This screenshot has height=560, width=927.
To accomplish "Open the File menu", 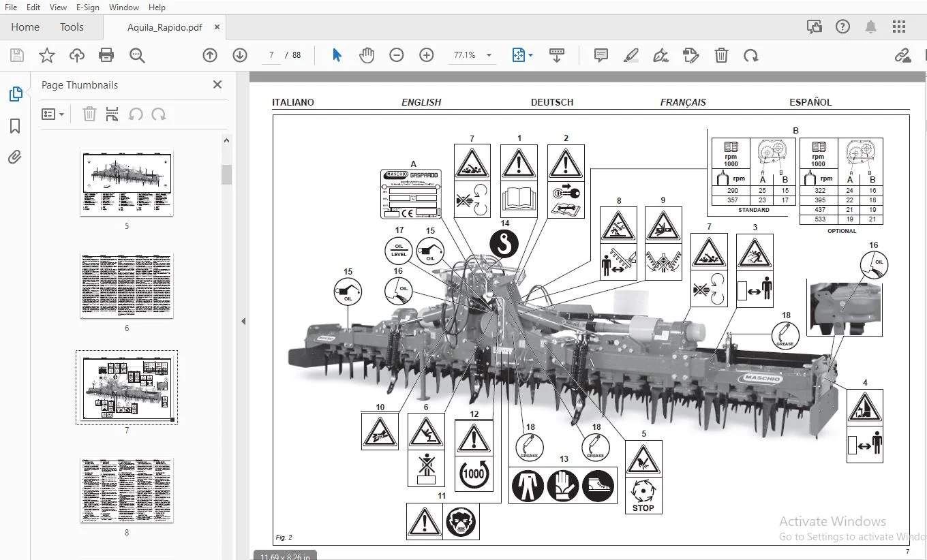I will click(x=11, y=7).
